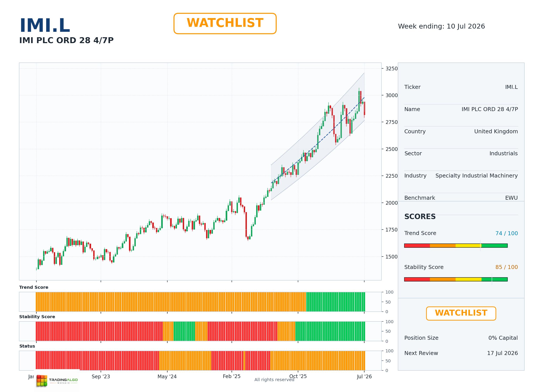
Task: Click 'Week ending: 10 Jul 2026' text
Action: pos(441,26)
